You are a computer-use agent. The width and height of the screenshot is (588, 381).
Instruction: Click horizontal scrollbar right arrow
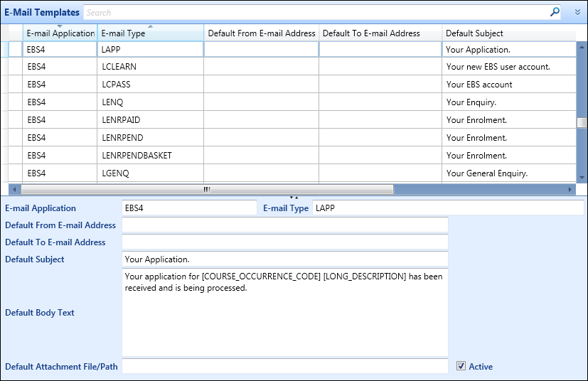pos(570,189)
